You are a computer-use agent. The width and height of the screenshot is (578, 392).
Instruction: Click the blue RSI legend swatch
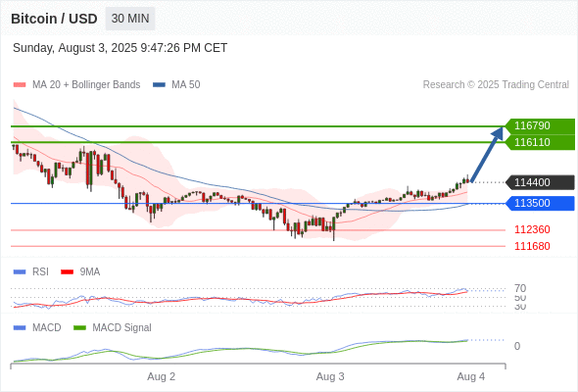[x=20, y=272]
